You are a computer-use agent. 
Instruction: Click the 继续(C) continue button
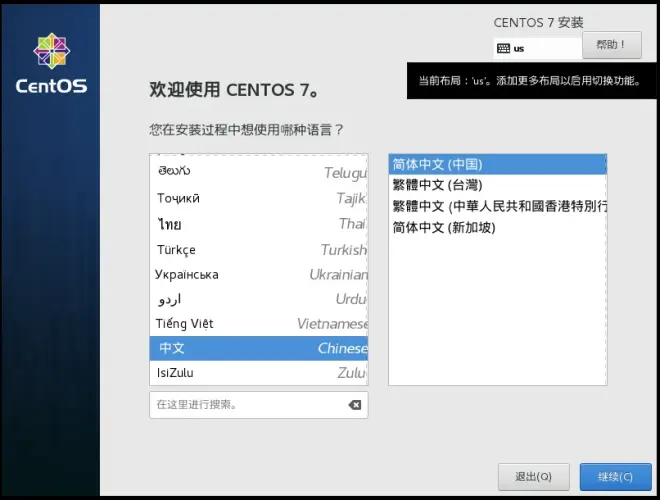615,477
